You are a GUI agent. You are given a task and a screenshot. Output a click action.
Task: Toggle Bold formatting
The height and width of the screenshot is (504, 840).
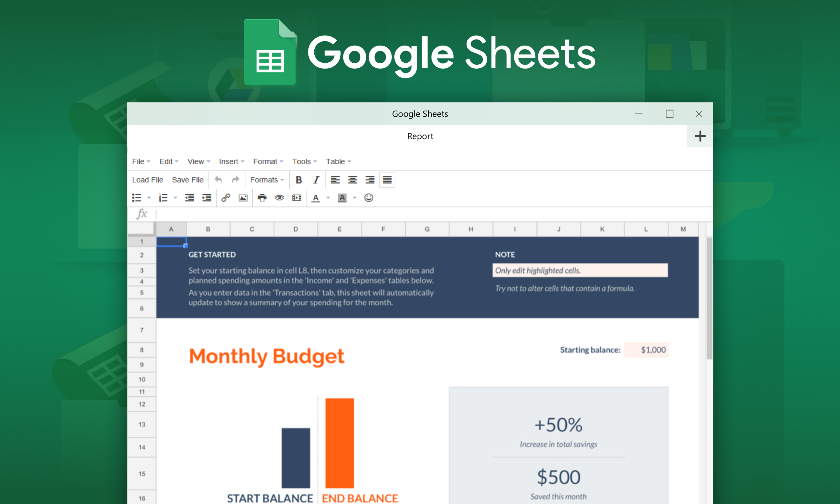pyautogui.click(x=299, y=180)
